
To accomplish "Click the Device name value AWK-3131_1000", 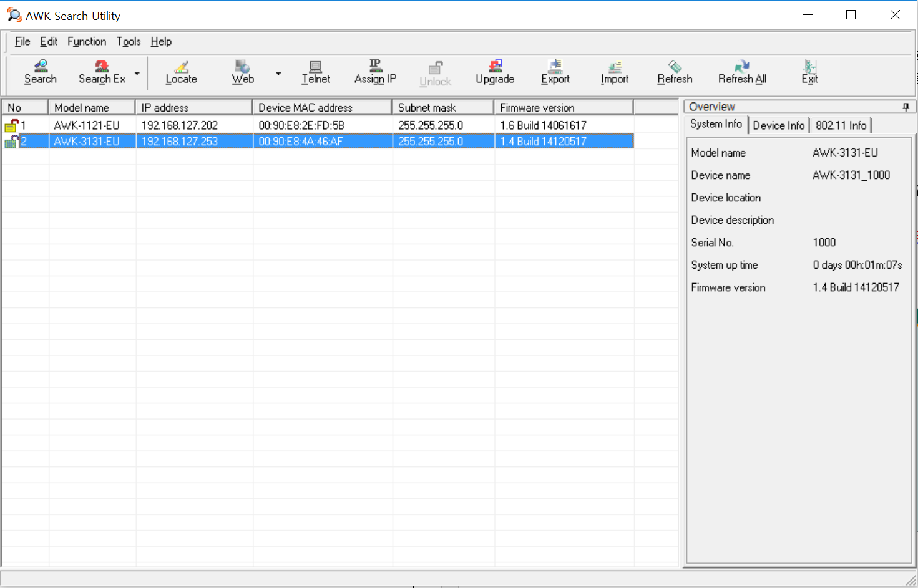I will tap(851, 175).
